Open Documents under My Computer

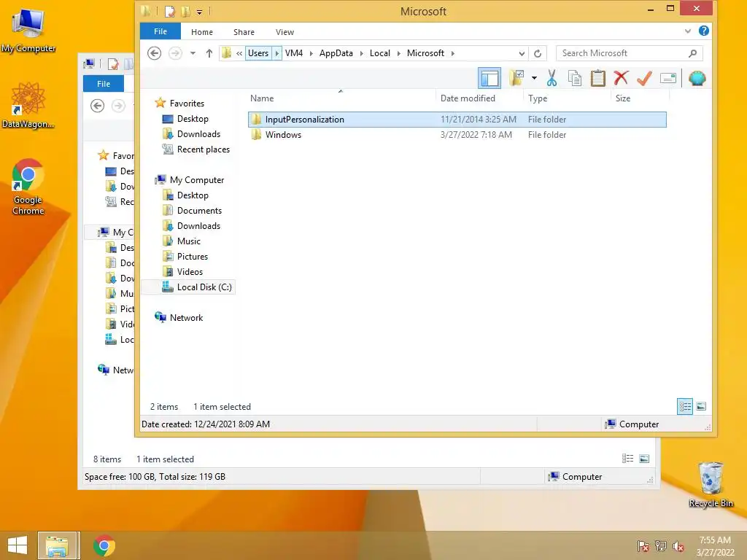(199, 211)
